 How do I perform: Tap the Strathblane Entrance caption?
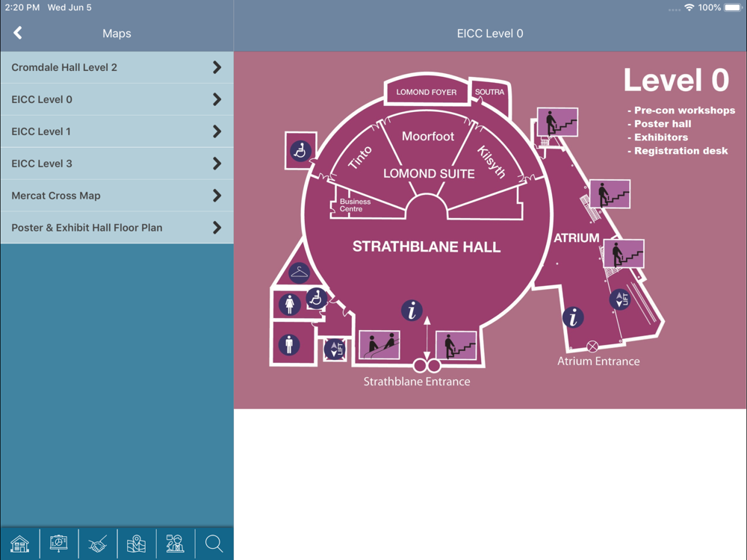[417, 382]
